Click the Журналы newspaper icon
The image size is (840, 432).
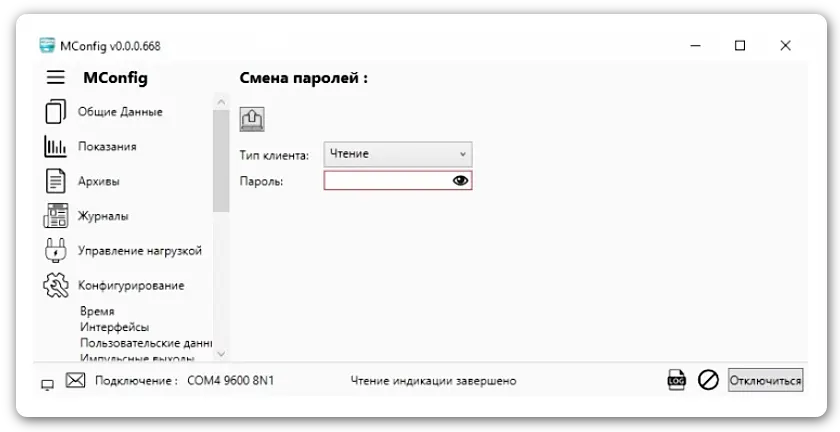tap(56, 215)
